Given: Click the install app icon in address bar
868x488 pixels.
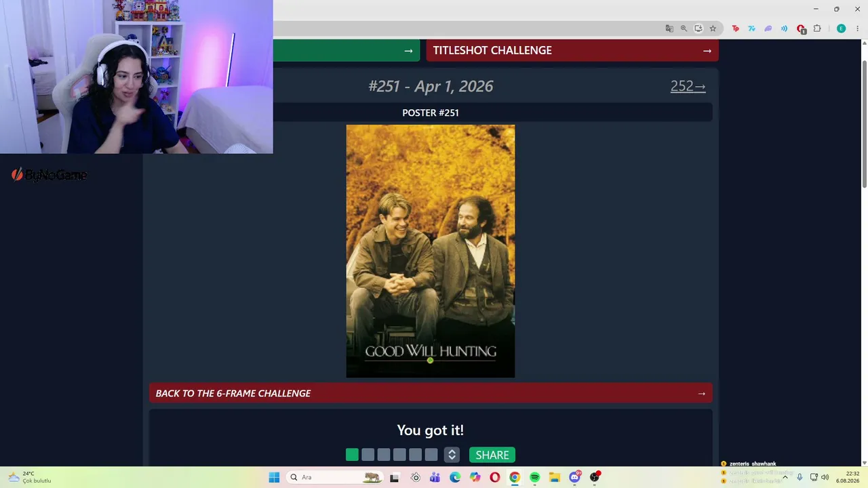Looking at the screenshot, I should point(698,28).
